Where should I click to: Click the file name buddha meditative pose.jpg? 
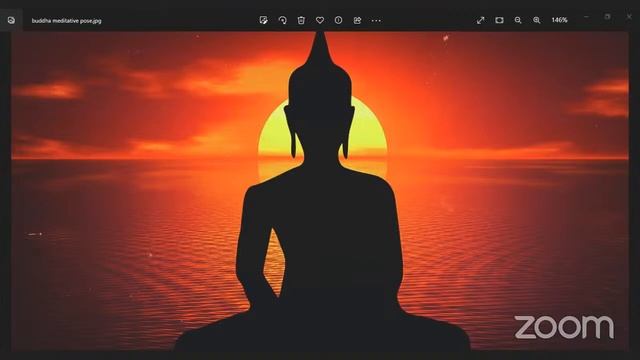pyautogui.click(x=67, y=20)
